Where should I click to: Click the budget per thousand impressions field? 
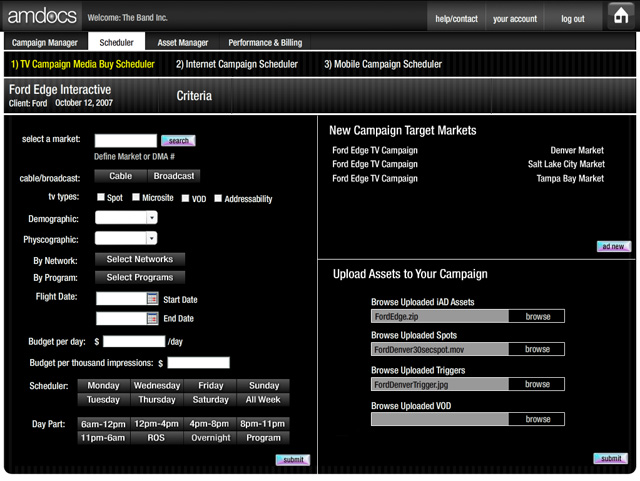point(199,363)
